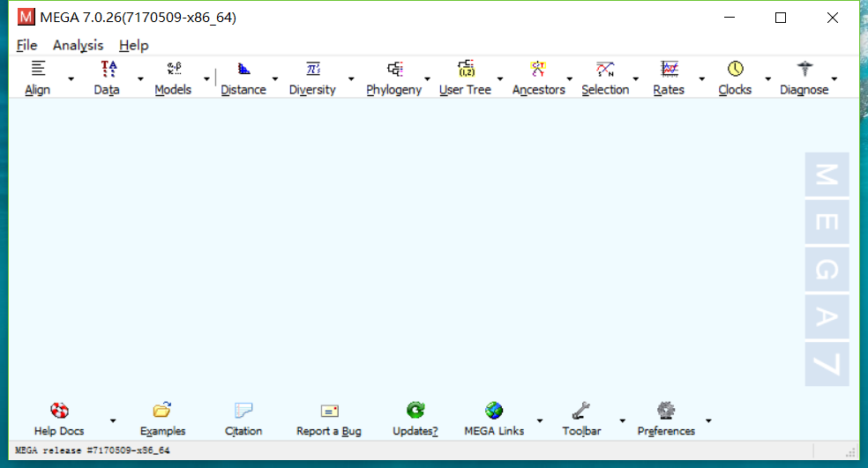This screenshot has width=868, height=468.
Task: Maximize the MEGA window
Action: click(x=781, y=18)
